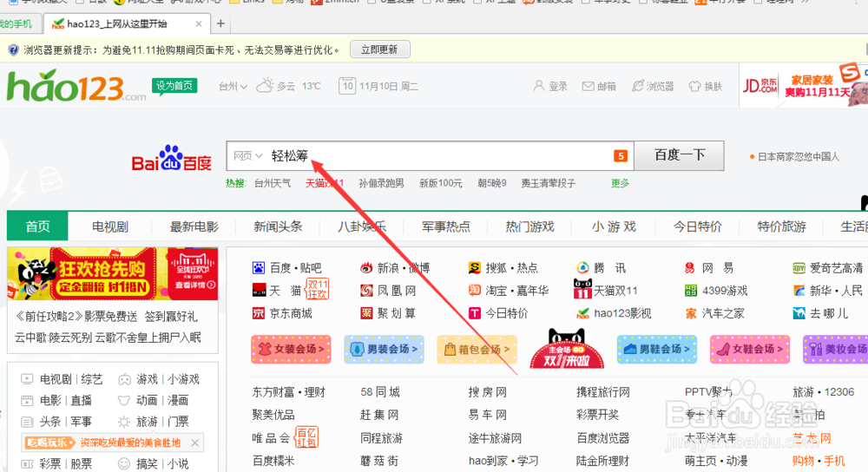Open the 东方财富·理财 link
Viewport: 868px width, 472px height.
(289, 392)
